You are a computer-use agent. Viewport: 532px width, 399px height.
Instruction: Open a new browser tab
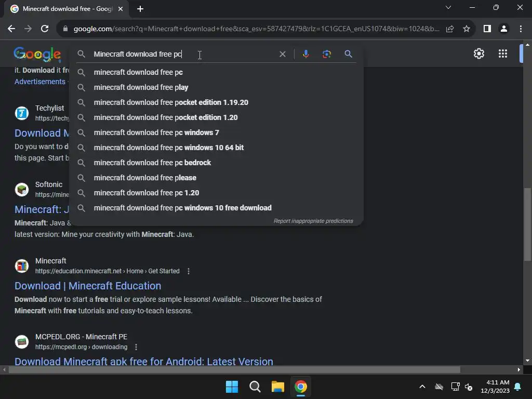coord(140,9)
